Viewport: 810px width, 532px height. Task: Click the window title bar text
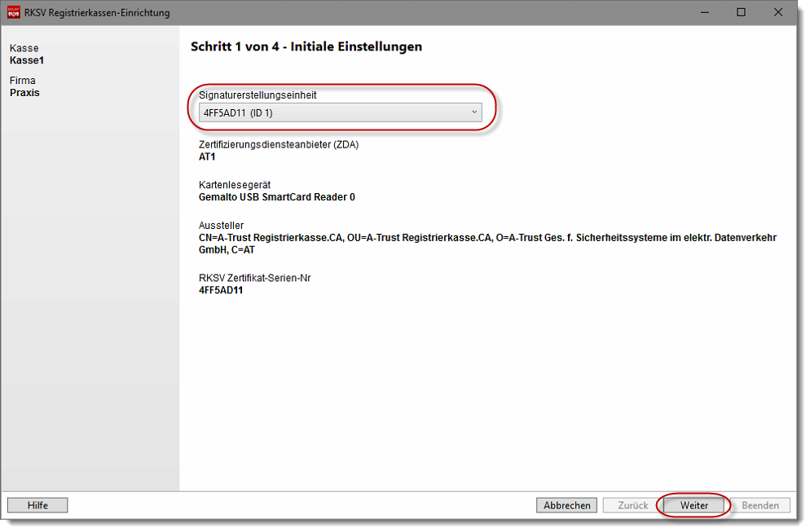pos(98,12)
